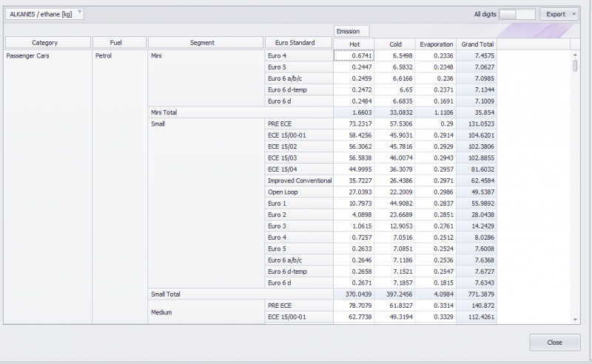
Task: Sort by the Fuel column header
Action: tap(119, 43)
